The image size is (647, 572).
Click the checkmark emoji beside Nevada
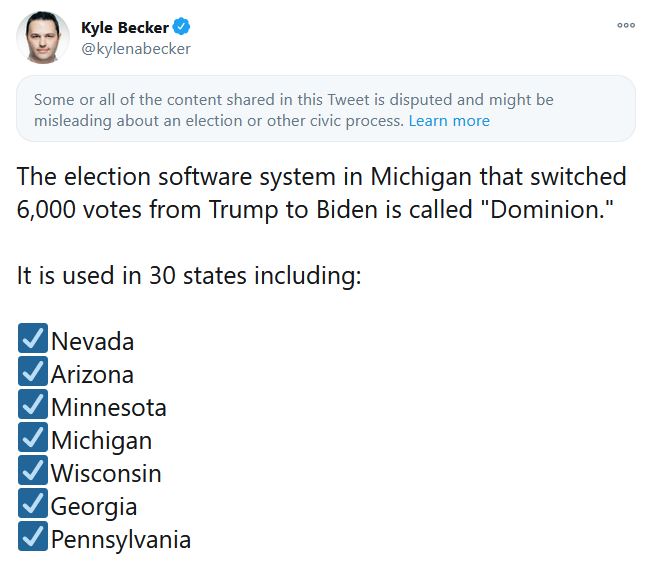click(33, 338)
